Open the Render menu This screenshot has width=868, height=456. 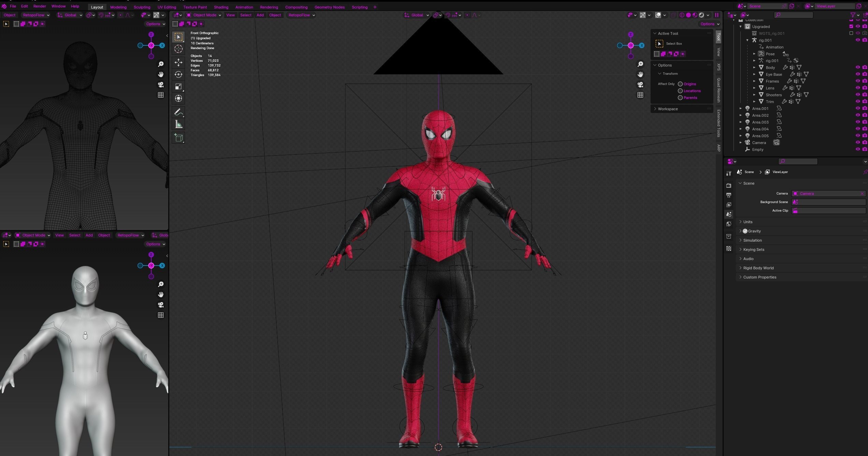click(x=40, y=6)
